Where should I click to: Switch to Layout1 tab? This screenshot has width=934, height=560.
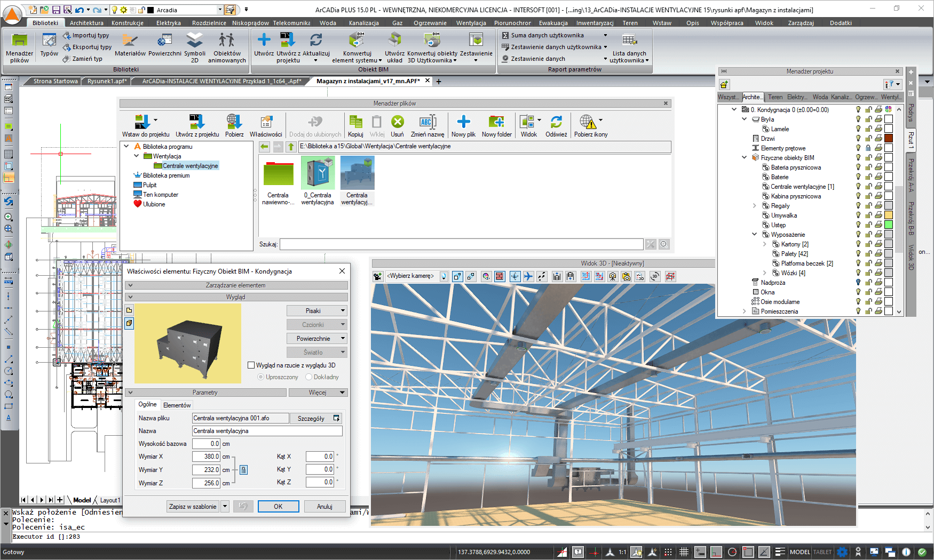(x=110, y=500)
